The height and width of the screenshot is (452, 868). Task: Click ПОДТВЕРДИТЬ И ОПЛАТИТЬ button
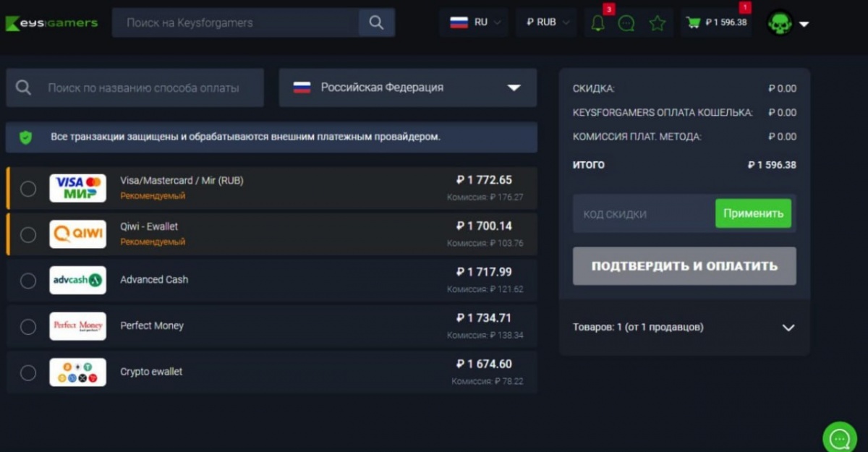[x=684, y=266]
